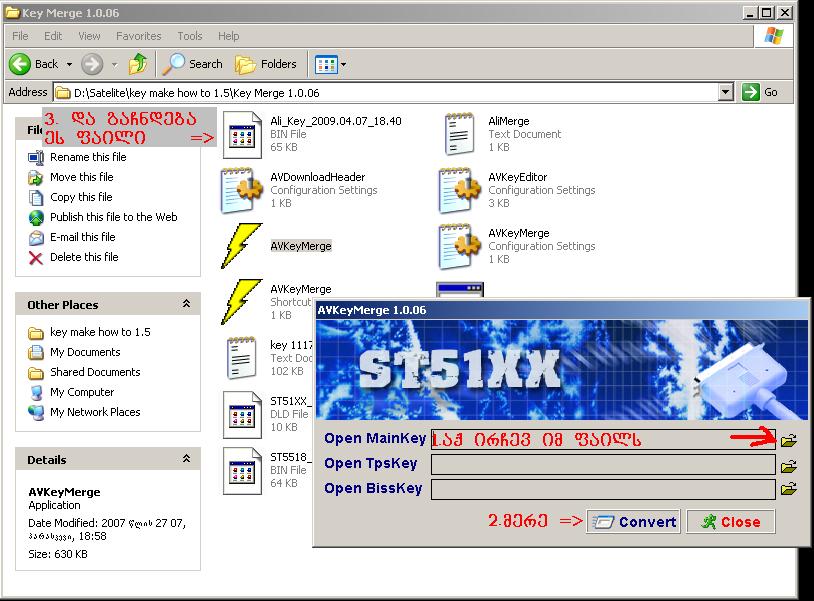Click the Open BissKey path field
Image resolution: width=814 pixels, height=601 pixels.
pos(603,489)
